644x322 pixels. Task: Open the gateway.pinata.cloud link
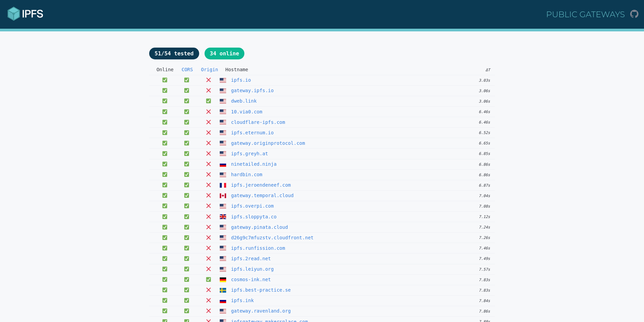(259, 227)
